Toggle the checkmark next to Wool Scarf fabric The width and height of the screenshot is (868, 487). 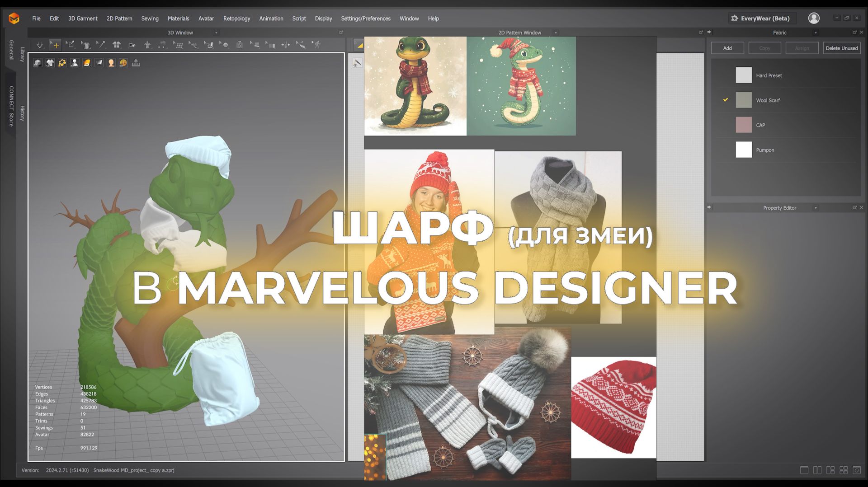(x=726, y=100)
